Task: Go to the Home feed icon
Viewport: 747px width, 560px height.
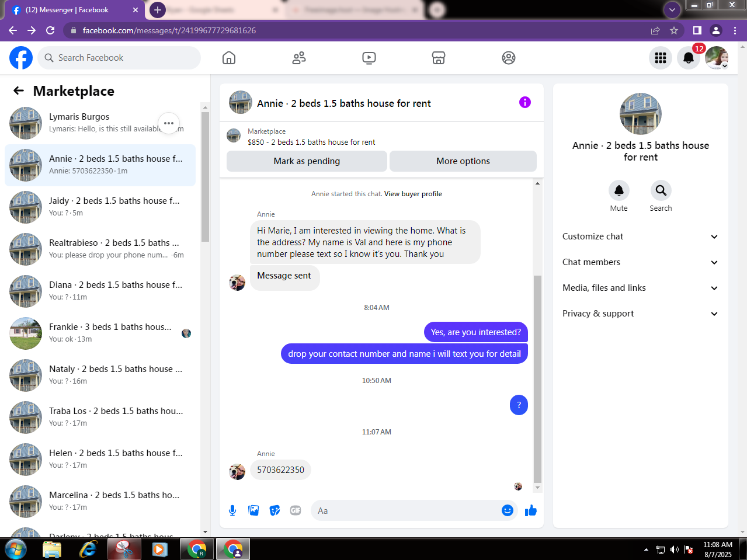Action: pos(229,58)
